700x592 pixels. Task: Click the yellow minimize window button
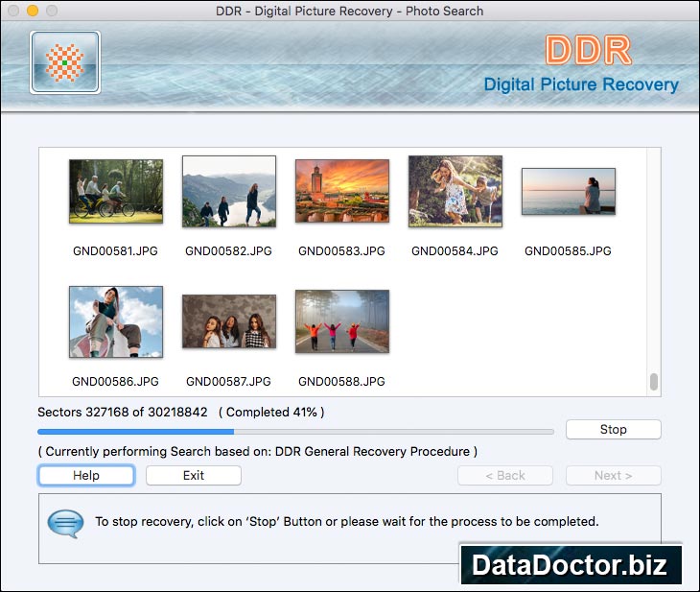33,12
